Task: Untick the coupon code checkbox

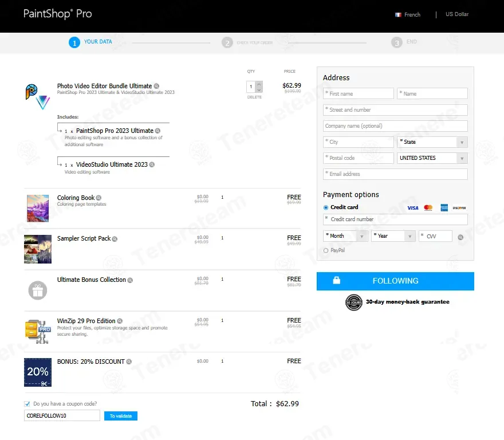Action: [x=27, y=404]
